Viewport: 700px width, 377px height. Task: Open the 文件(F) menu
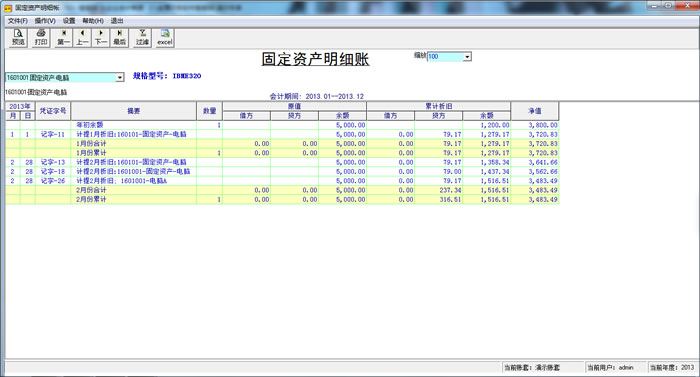click(17, 21)
